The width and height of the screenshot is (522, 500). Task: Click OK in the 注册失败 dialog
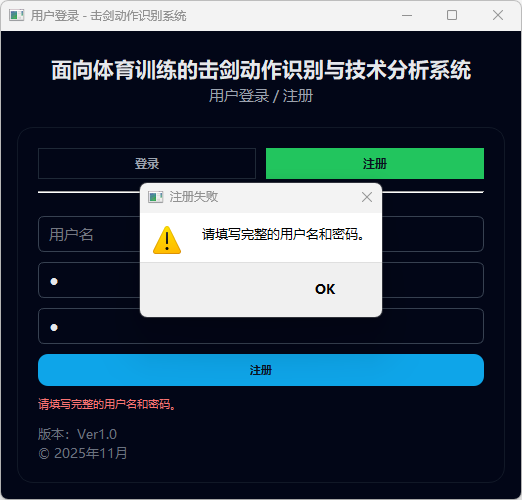click(325, 289)
